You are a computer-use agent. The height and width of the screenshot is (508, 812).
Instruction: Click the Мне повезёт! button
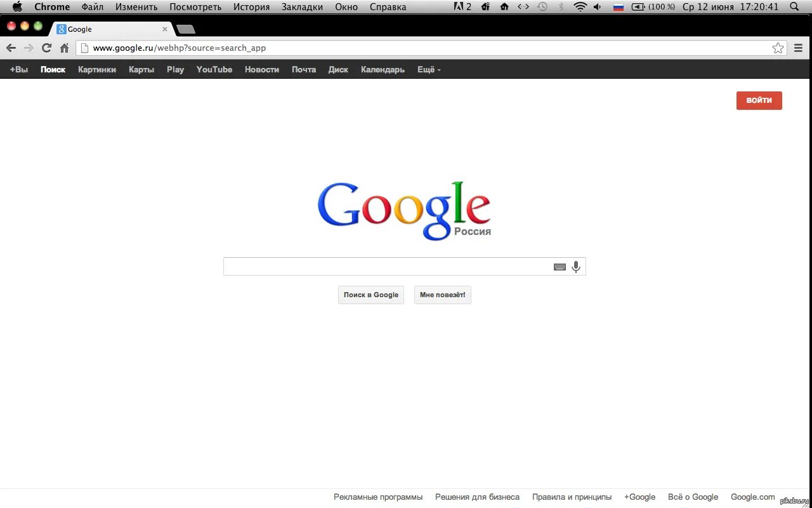pos(443,295)
